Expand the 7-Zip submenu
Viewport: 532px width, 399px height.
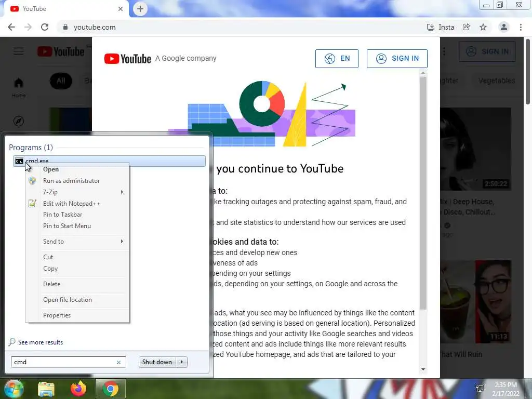click(x=77, y=192)
